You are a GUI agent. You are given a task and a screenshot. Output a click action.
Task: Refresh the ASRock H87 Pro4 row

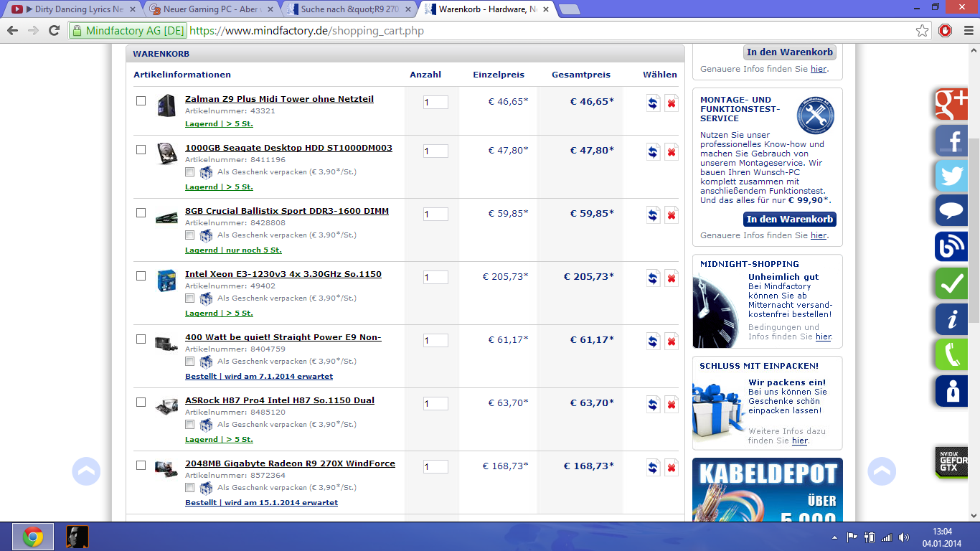653,404
